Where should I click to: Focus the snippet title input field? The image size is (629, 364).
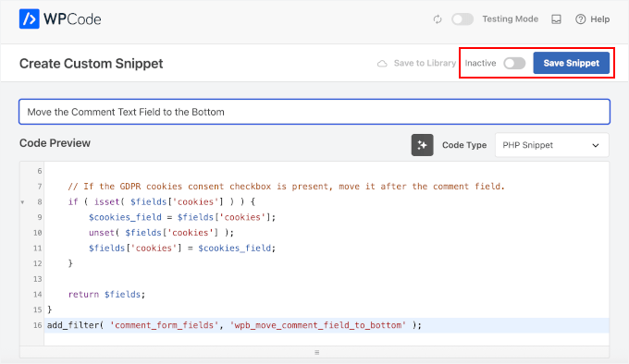click(x=314, y=112)
